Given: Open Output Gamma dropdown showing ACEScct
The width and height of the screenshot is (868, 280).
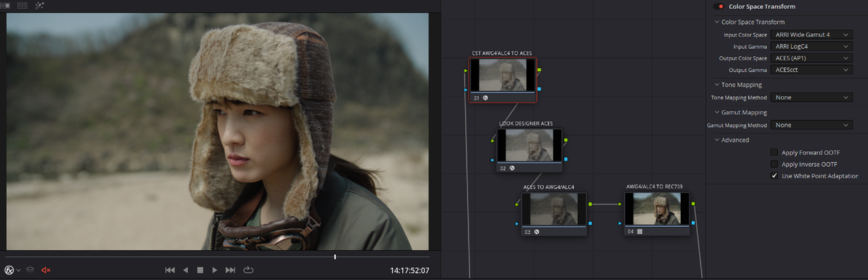Looking at the screenshot, I should point(811,70).
